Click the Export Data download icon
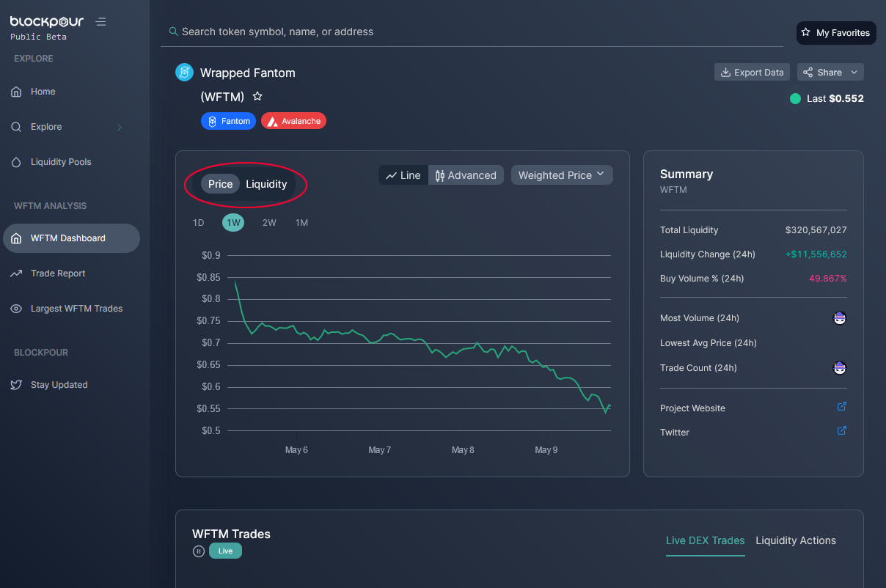The width and height of the screenshot is (886, 588). click(x=726, y=73)
